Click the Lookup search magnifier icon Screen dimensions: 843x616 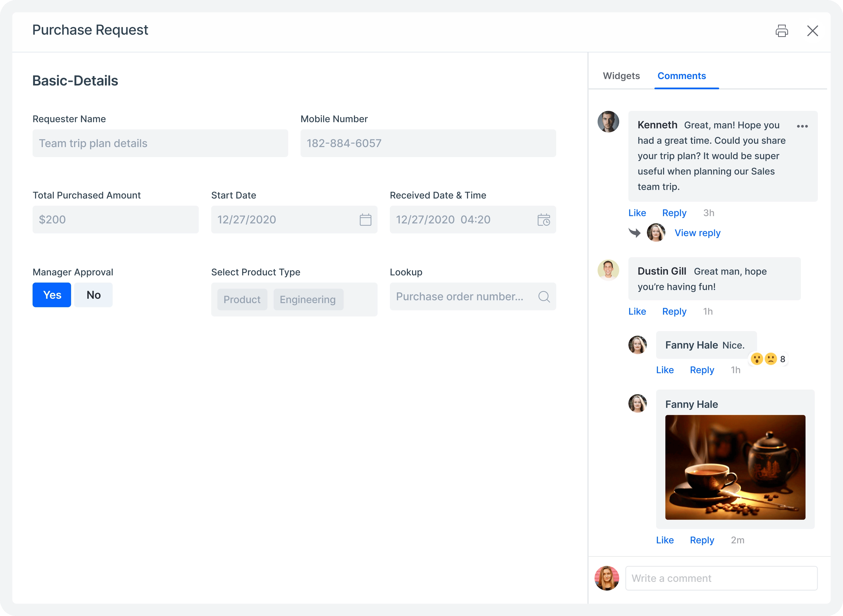544,296
